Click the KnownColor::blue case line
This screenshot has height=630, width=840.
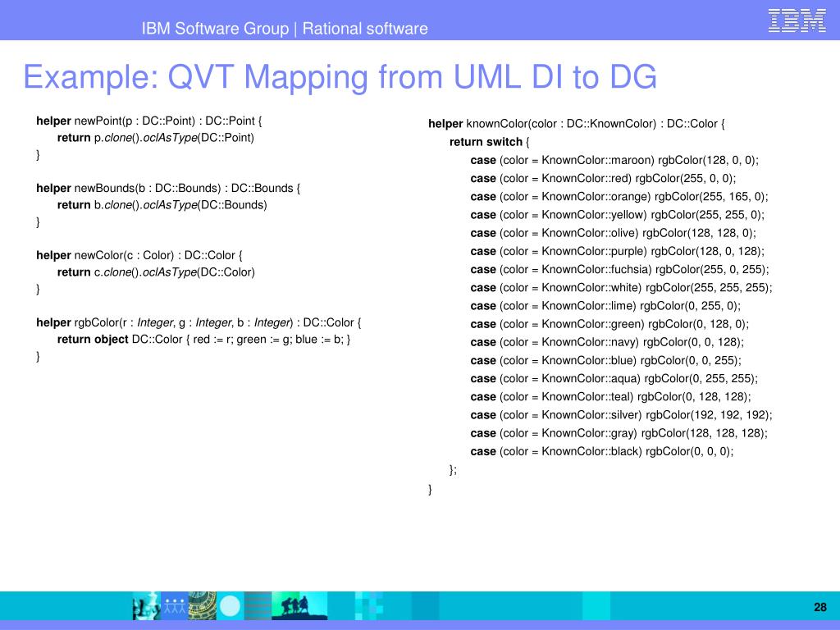606,361
